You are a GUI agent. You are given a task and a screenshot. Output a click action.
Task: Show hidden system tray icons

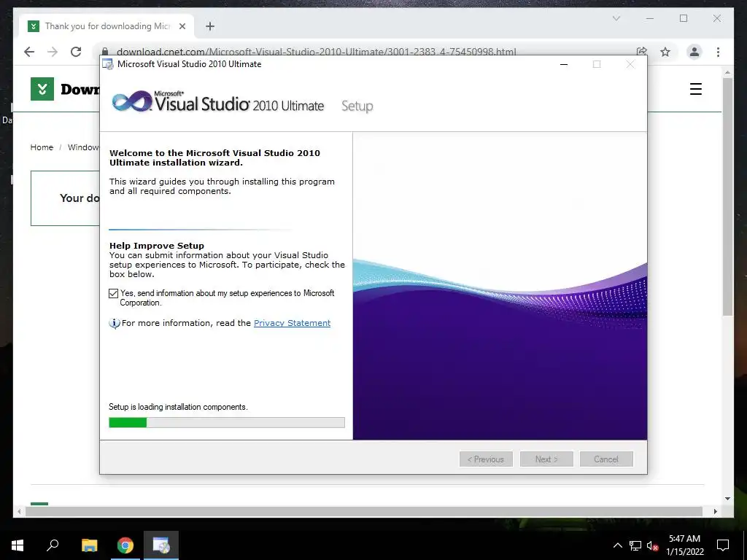click(x=617, y=545)
